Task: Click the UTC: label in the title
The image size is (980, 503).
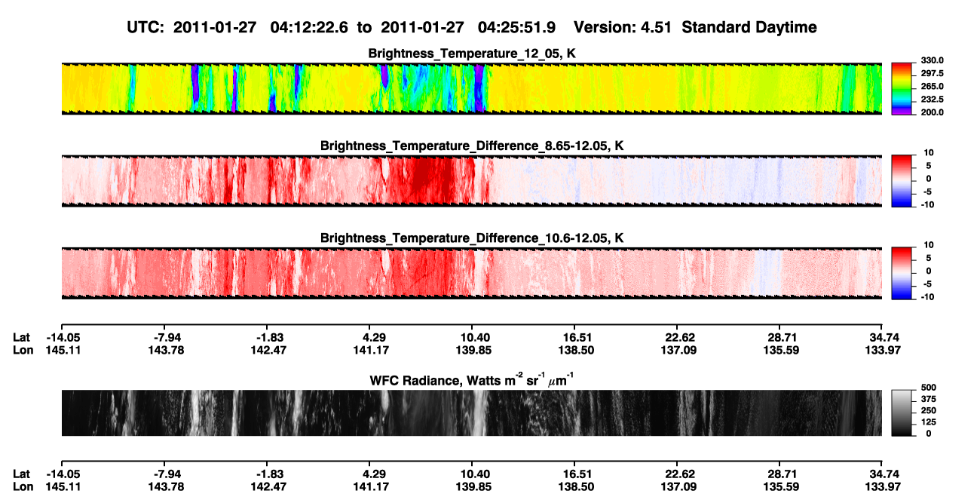Action: coord(144,28)
